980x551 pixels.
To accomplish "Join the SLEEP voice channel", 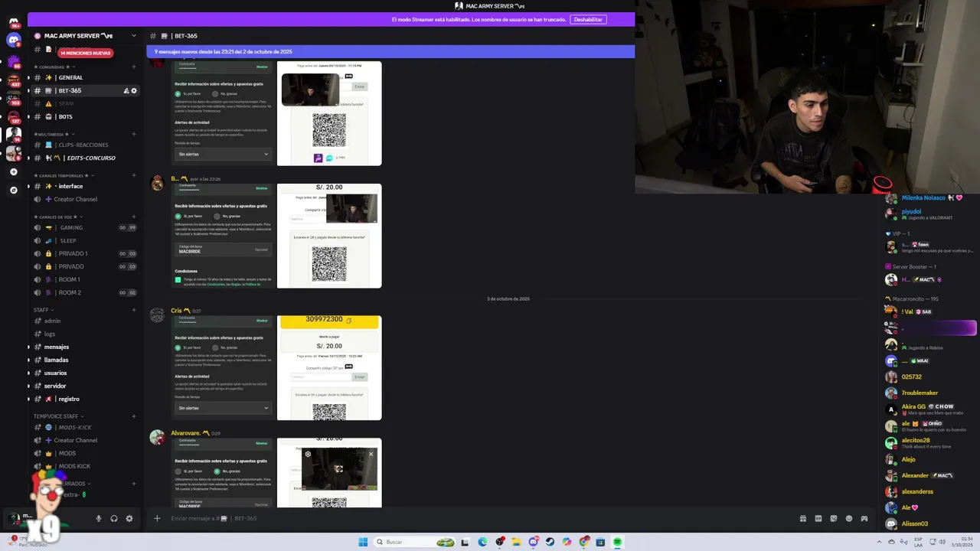I will pyautogui.click(x=85, y=240).
